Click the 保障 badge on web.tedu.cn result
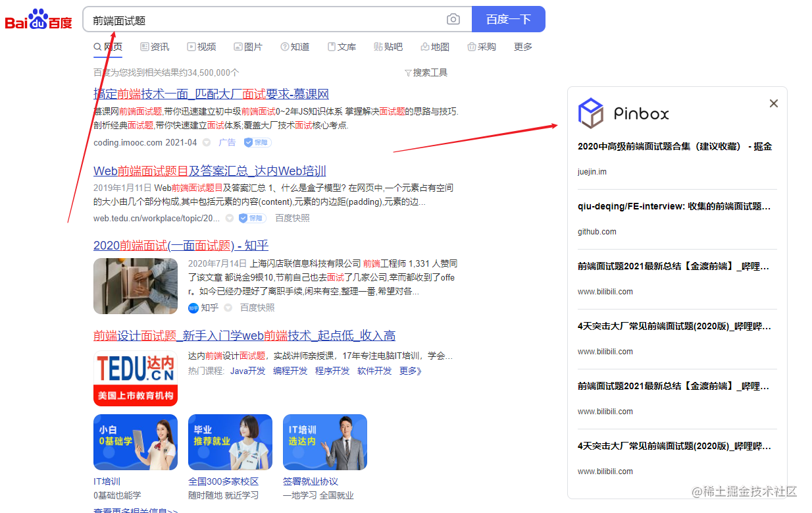The width and height of the screenshot is (812, 513). [253, 218]
